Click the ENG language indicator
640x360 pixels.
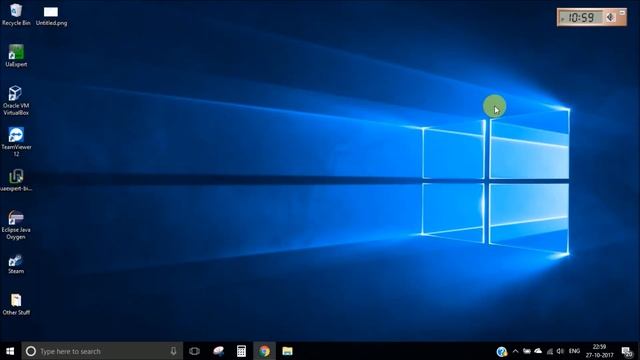click(574, 351)
